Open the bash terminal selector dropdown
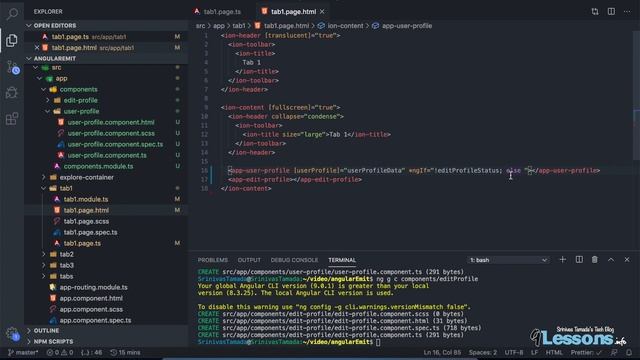 [x=508, y=260]
